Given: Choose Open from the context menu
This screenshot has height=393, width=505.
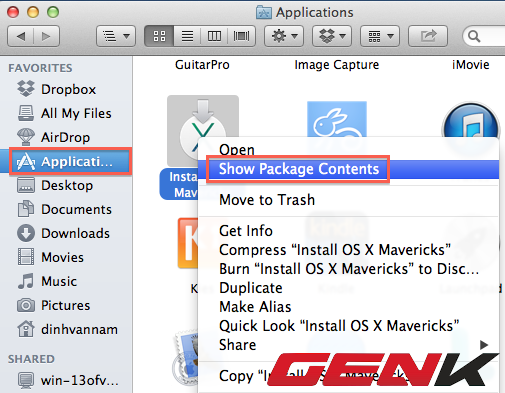Looking at the screenshot, I should [348, 150].
